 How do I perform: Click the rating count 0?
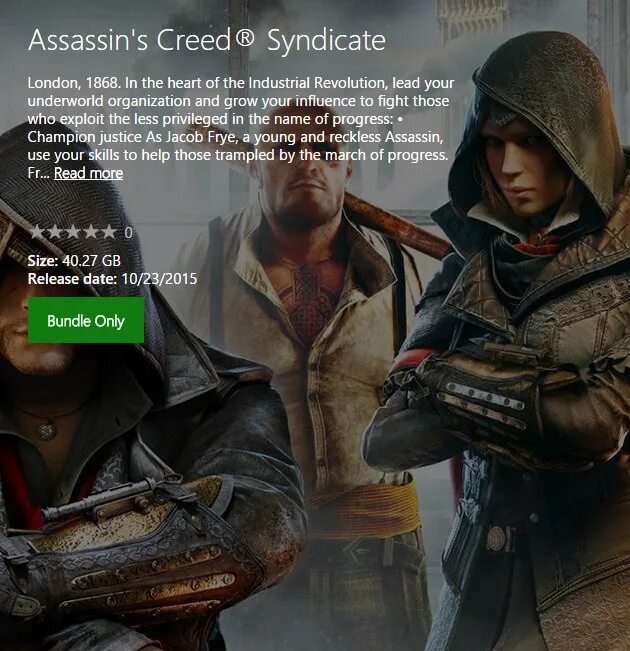coord(128,232)
